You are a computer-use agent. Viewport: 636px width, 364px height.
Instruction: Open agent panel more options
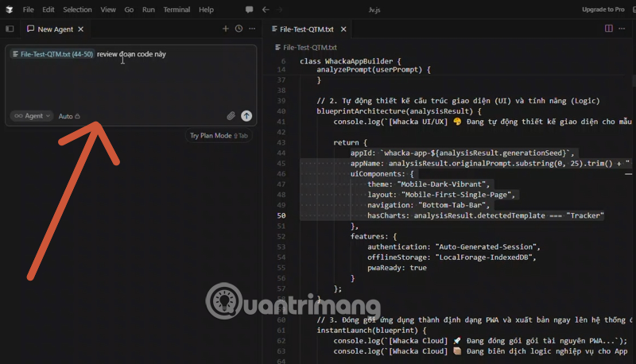[x=252, y=29]
